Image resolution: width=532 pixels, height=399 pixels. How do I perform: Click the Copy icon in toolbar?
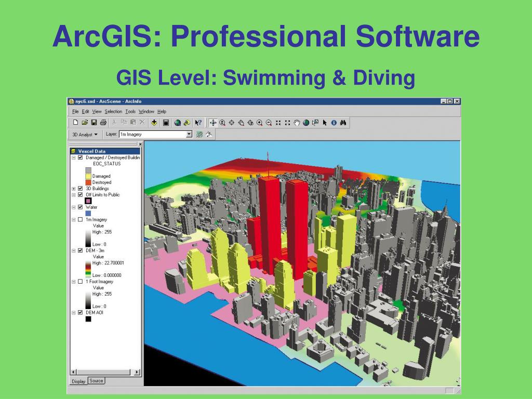pos(124,123)
